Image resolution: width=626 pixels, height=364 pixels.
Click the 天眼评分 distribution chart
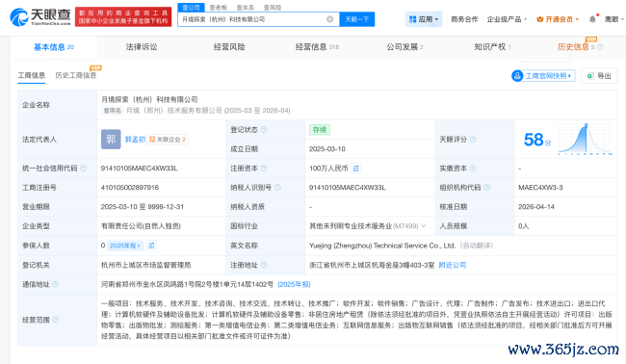point(586,140)
